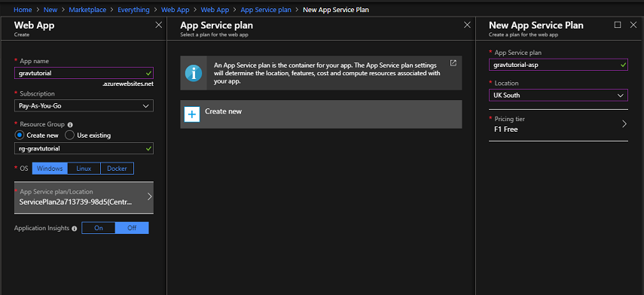The width and height of the screenshot is (644, 295).
Task: Show Application Insights info tooltip icon
Action: (75, 229)
